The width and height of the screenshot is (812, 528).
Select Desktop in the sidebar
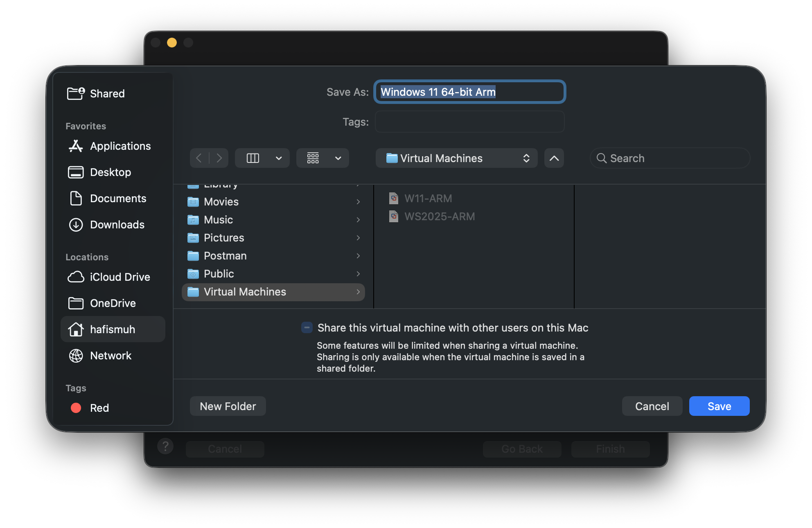(110, 172)
